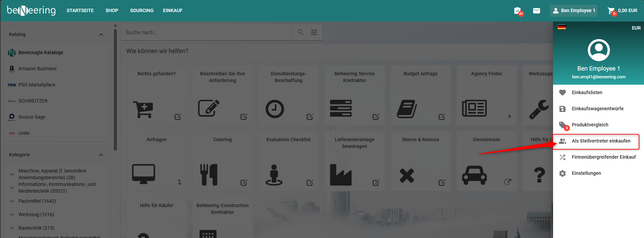This screenshot has width=644, height=238.
Task: Open Amazon Business catalog
Action: coord(37,69)
